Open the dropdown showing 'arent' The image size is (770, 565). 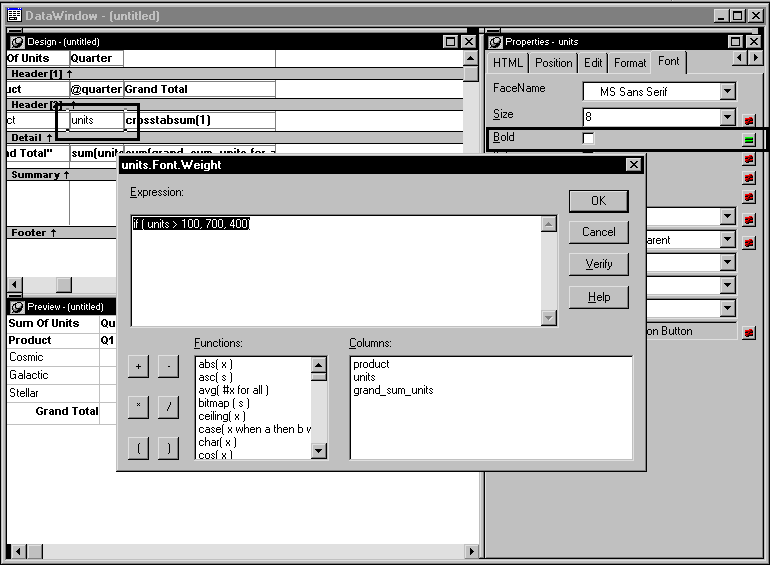[x=728, y=240]
